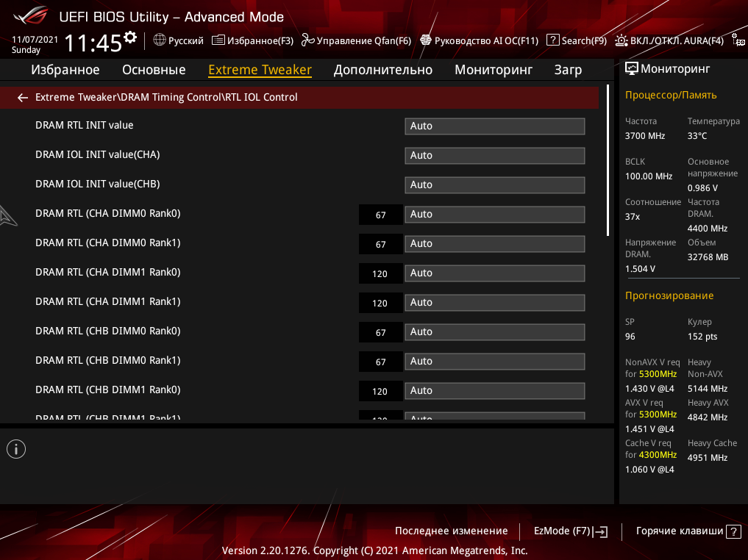This screenshot has height=560, width=748.
Task: Select DRAM IOL INIT value(CHA) label
Action: click(98, 155)
